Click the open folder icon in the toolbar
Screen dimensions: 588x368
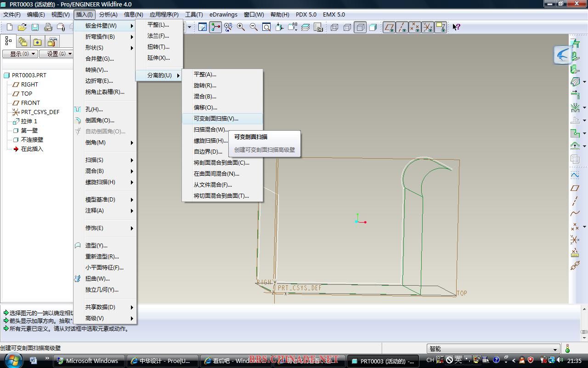click(22, 28)
